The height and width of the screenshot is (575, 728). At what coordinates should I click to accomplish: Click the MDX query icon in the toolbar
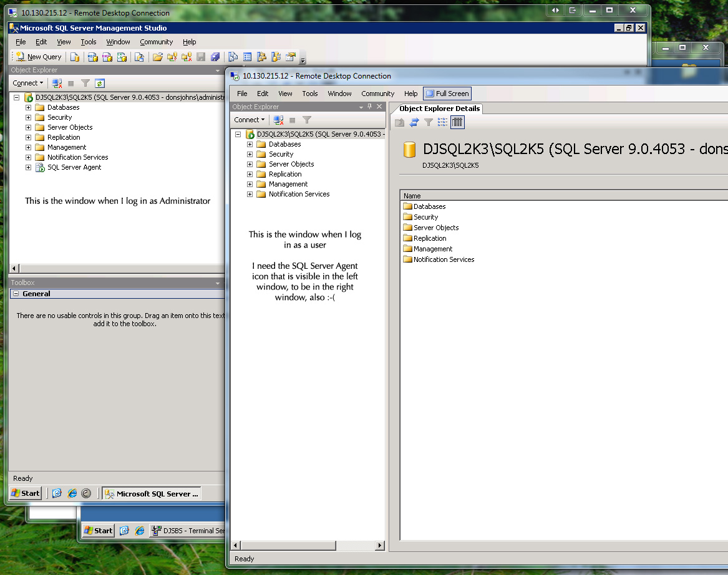point(92,57)
